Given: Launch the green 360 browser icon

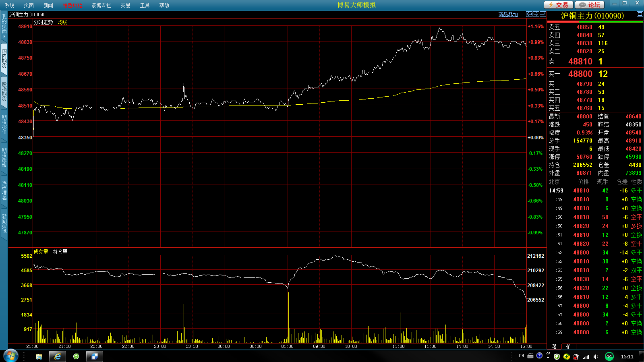Looking at the screenshot, I should point(76,356).
